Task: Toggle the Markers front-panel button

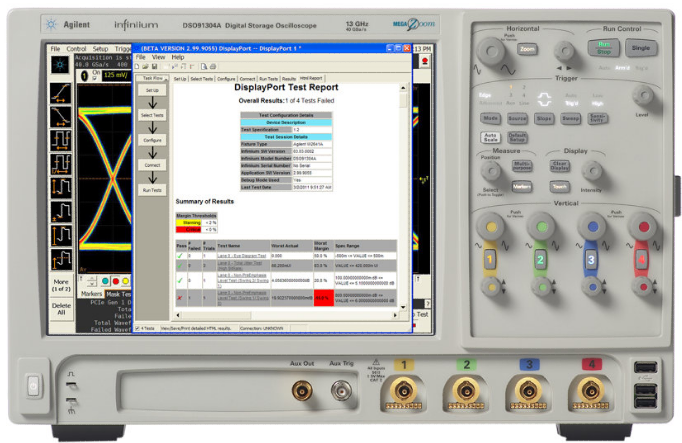Action: [522, 187]
